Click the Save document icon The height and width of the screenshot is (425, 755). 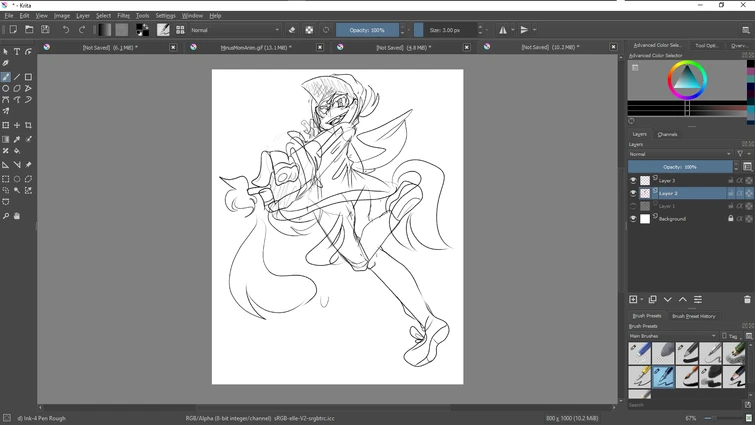[x=45, y=30]
